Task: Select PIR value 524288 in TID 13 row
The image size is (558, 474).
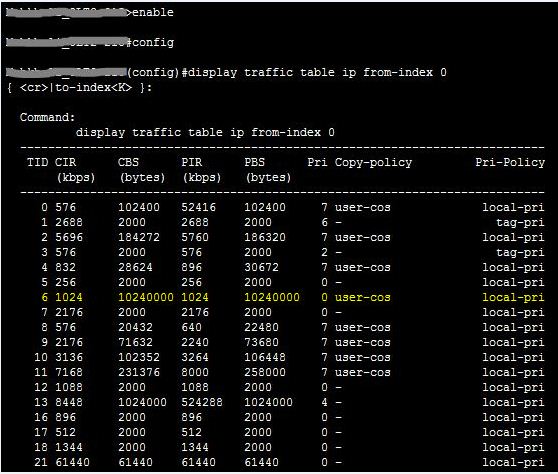Action: click(202, 402)
